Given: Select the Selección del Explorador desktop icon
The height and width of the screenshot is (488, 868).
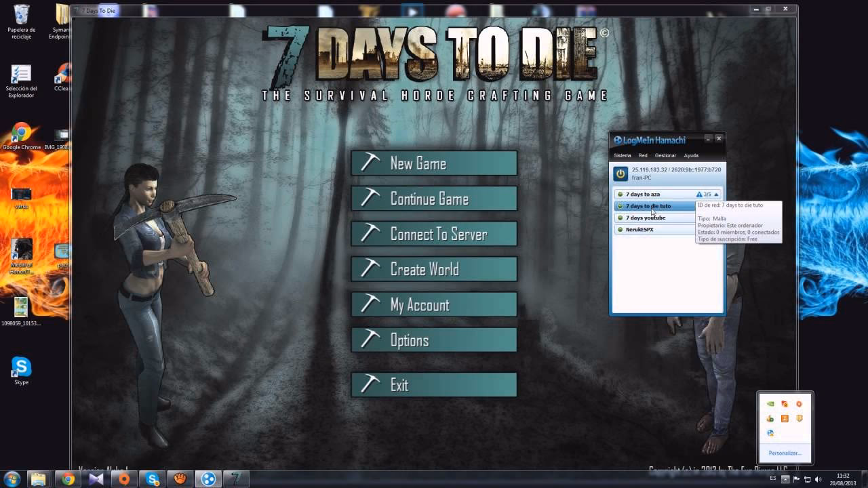Looking at the screenshot, I should (x=21, y=81).
